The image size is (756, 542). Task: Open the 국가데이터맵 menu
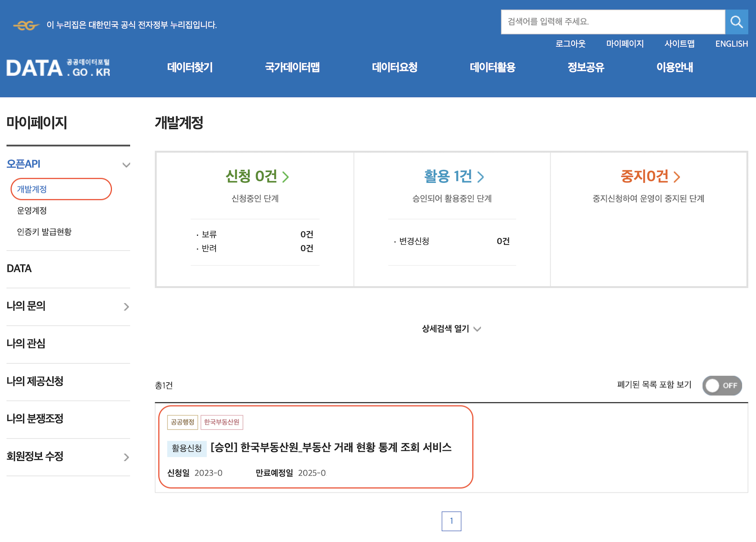point(292,67)
